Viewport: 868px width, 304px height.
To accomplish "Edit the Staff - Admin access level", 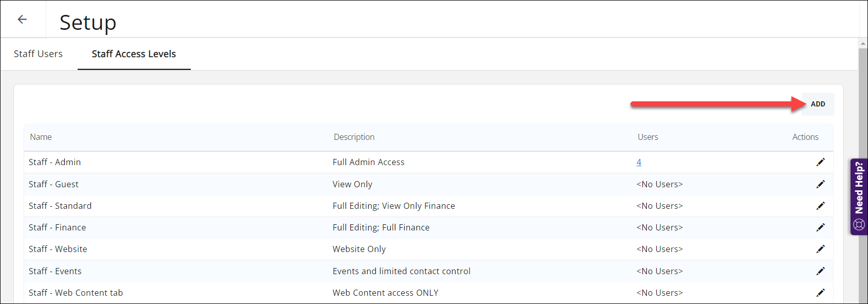I will (x=821, y=162).
